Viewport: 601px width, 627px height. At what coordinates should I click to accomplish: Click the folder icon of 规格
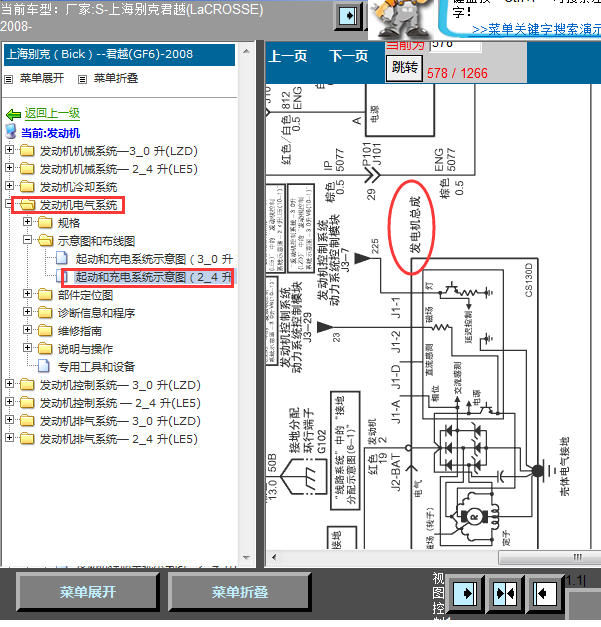tap(46, 222)
